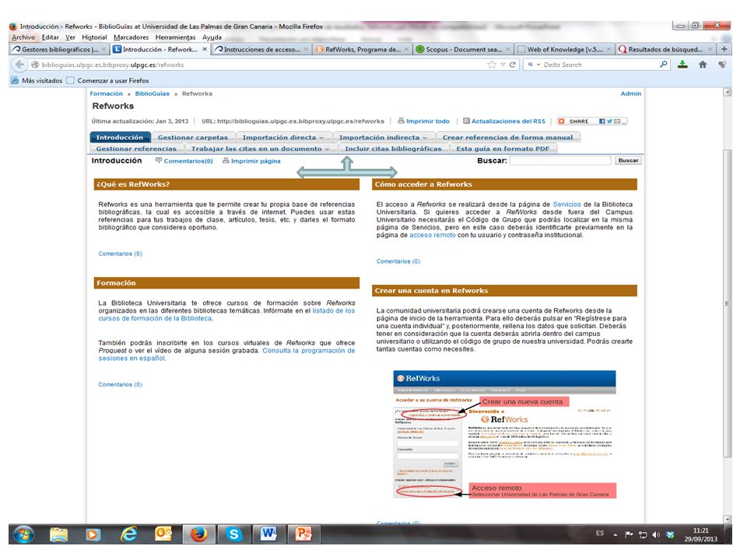Switch to Web of Knowledge browser tab
Image resolution: width=747 pixels, height=560 pixels.
(565, 49)
